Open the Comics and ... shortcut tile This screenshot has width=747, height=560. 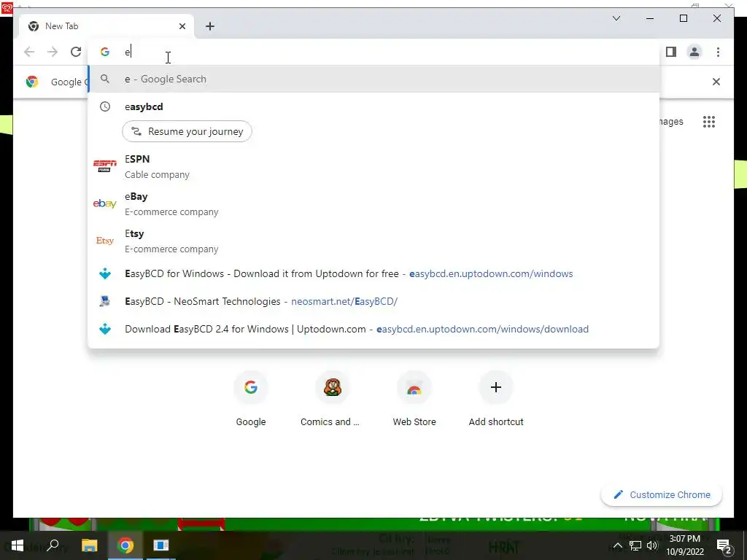coord(332,400)
